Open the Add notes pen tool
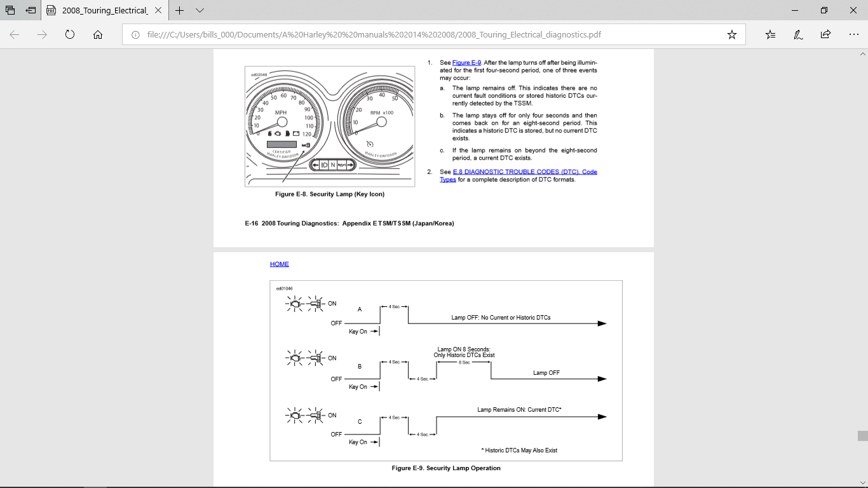The image size is (868, 488). pos(798,35)
